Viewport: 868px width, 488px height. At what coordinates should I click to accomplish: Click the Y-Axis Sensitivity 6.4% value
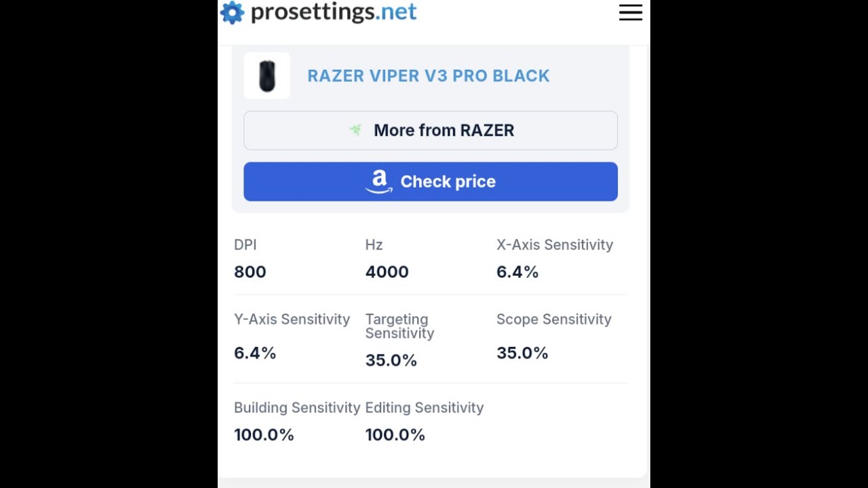click(255, 353)
